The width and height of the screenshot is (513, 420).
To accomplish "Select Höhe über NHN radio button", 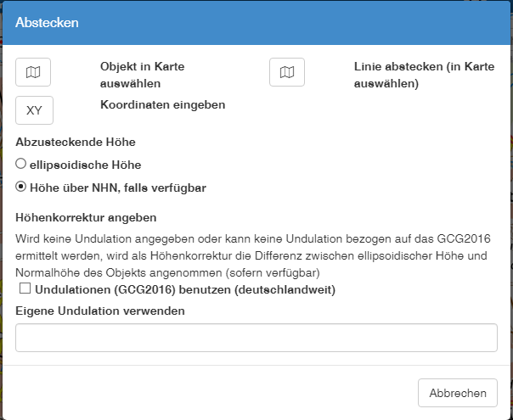I will coord(21,187).
